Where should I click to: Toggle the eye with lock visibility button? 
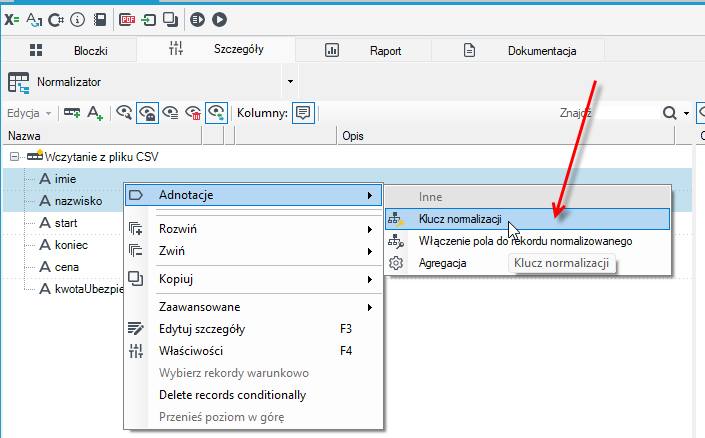[x=147, y=113]
